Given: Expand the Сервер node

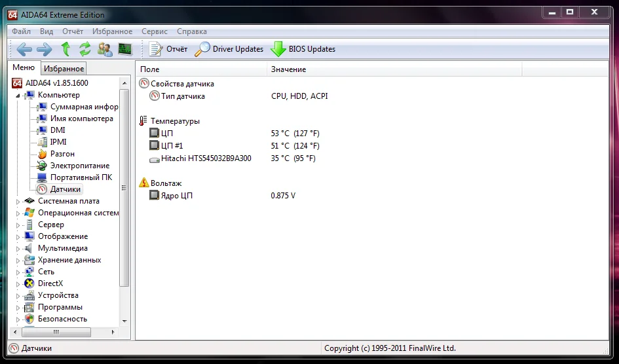Looking at the screenshot, I should [18, 225].
